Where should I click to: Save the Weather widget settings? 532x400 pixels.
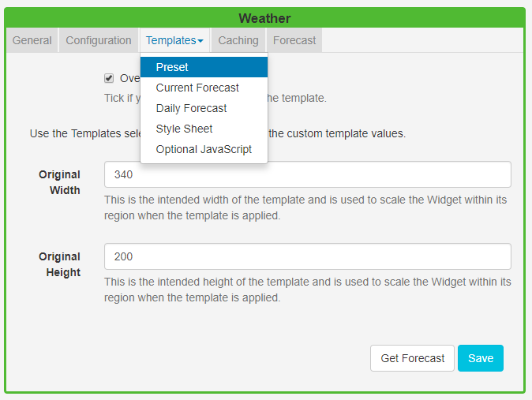(x=480, y=358)
